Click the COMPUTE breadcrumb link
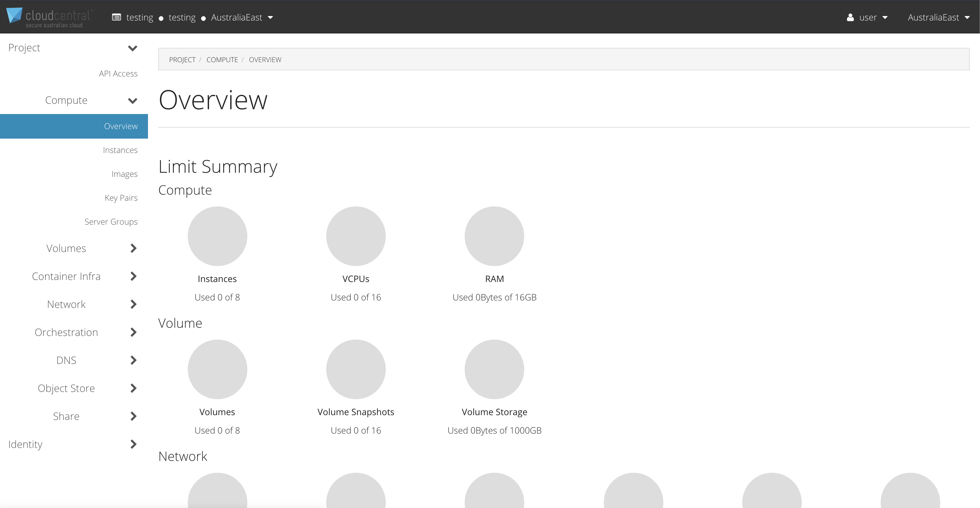The image size is (980, 508). 222,59
